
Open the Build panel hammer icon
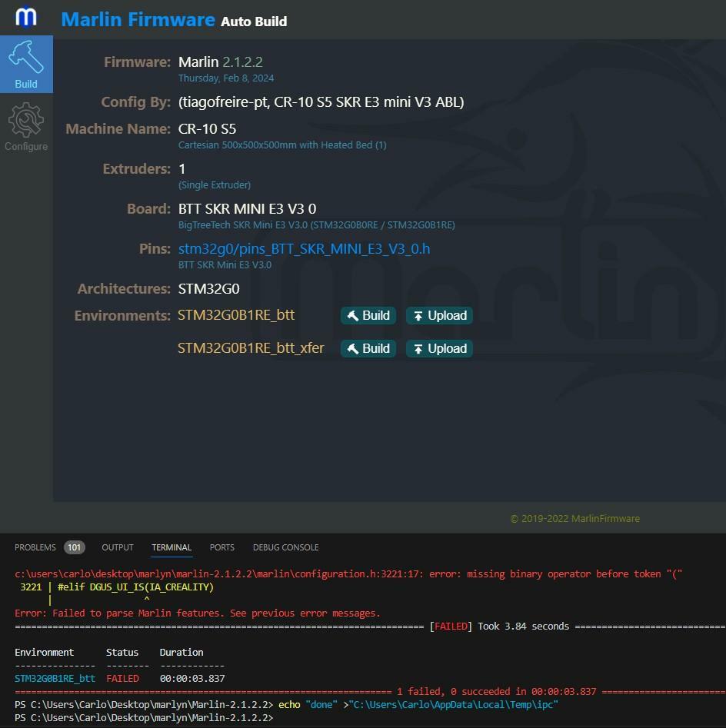coord(26,64)
